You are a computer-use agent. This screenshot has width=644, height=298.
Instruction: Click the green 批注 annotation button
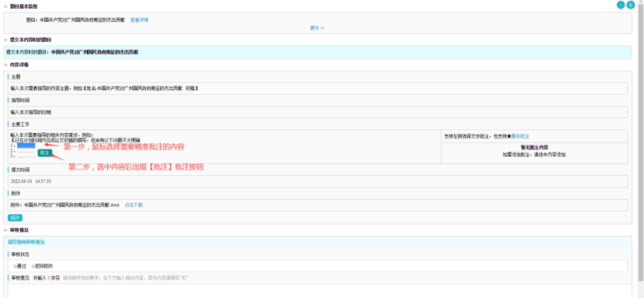coord(44,153)
